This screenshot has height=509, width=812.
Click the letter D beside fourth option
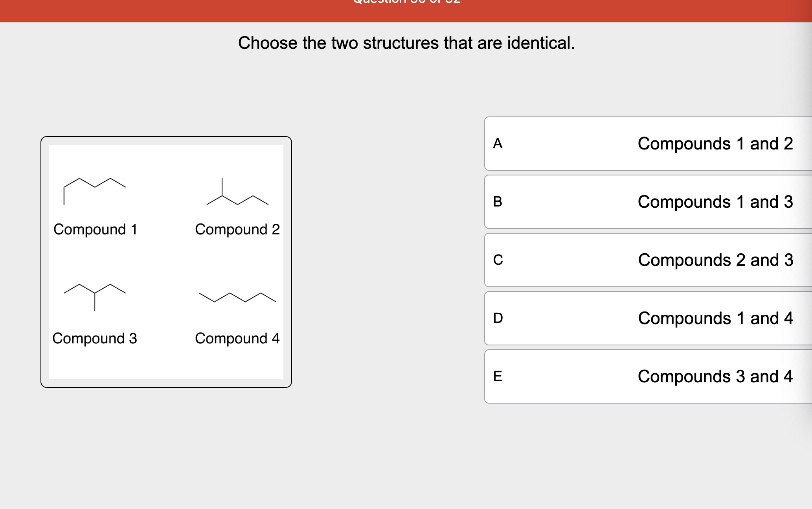pos(498,318)
